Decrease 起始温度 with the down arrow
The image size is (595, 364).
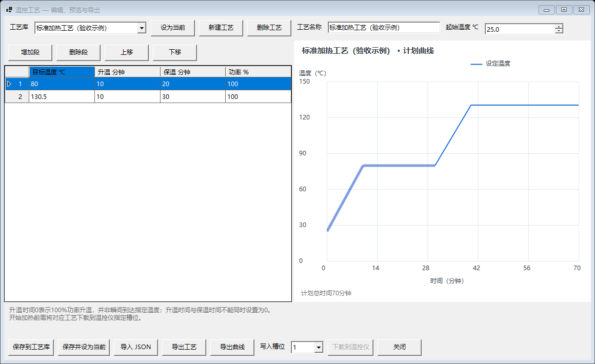559,31
